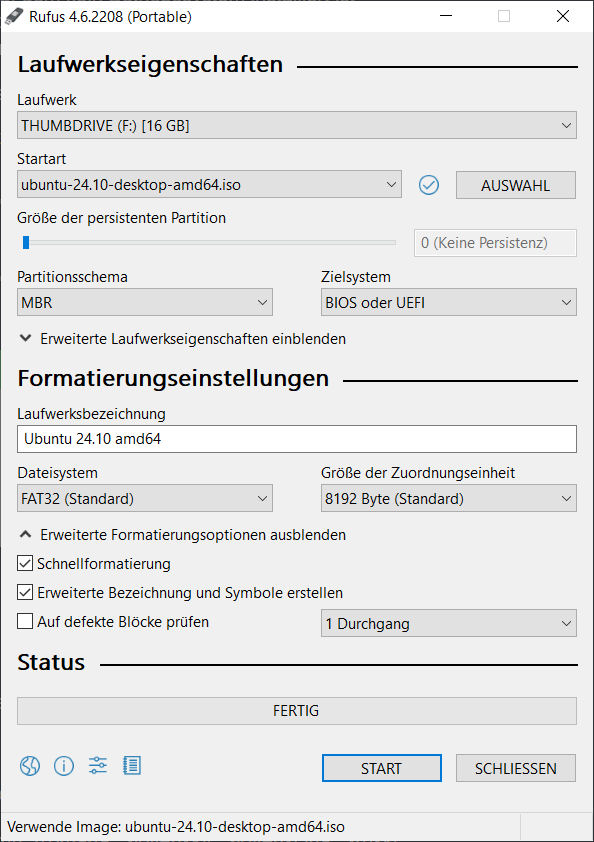Minimize the Rufus window

click(446, 16)
